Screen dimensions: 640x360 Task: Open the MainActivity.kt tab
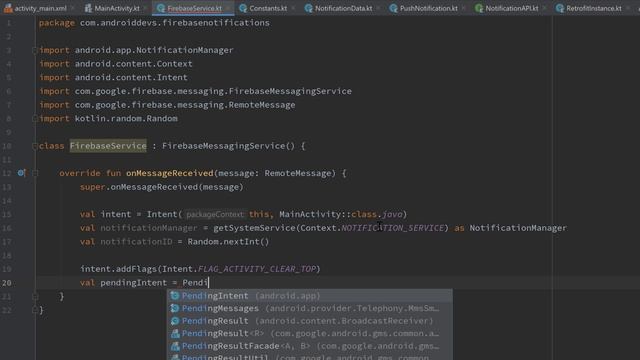point(117,8)
